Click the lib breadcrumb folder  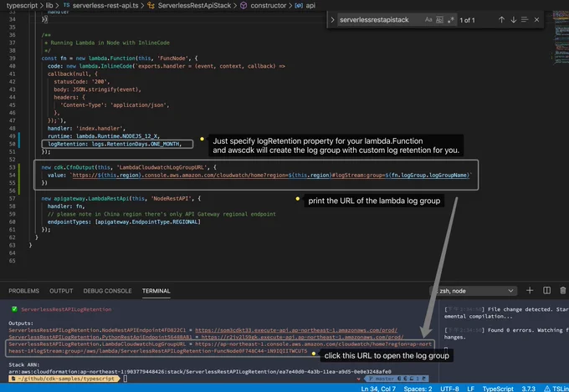[49, 6]
